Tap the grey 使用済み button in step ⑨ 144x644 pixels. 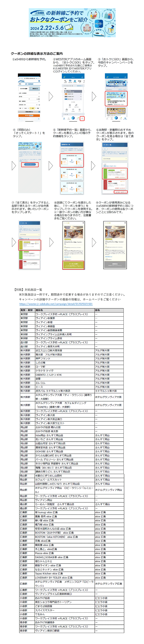pos(115,265)
